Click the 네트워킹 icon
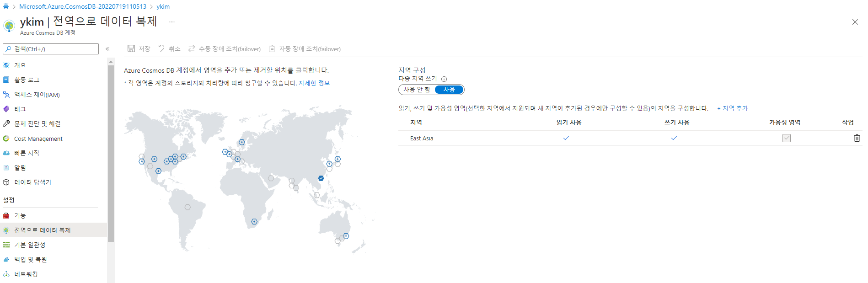Screen dimensions: 868x283 6,274
